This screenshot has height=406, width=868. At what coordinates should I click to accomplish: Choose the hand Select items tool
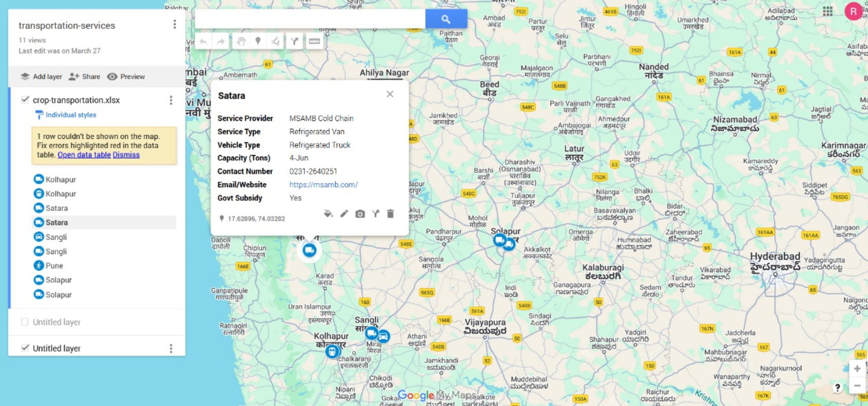(241, 41)
